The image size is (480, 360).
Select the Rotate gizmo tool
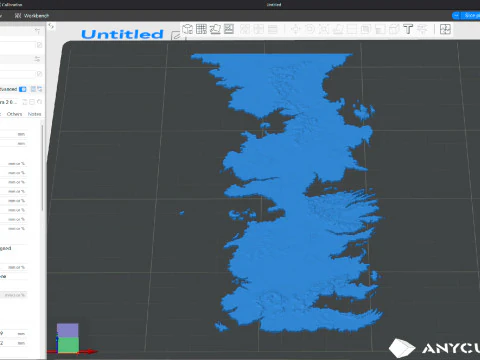310,29
